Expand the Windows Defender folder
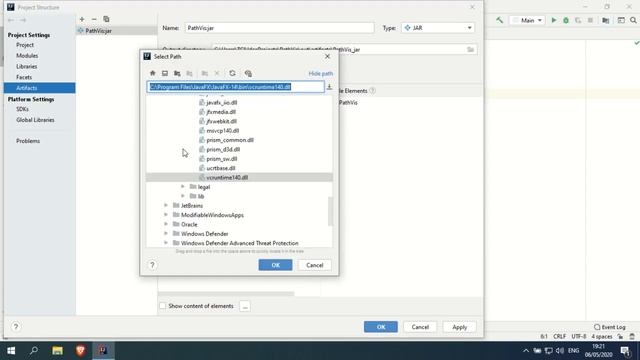Image resolution: width=640 pixels, height=360 pixels. coord(166,234)
